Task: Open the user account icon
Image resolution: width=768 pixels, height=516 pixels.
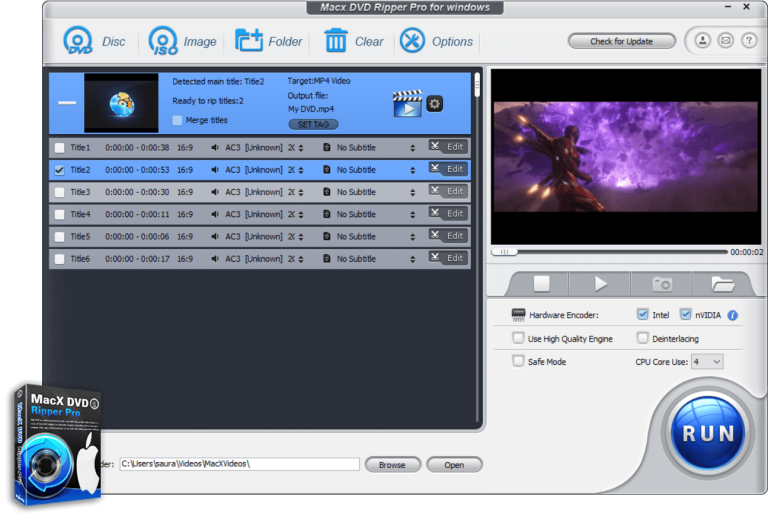Action: (702, 41)
